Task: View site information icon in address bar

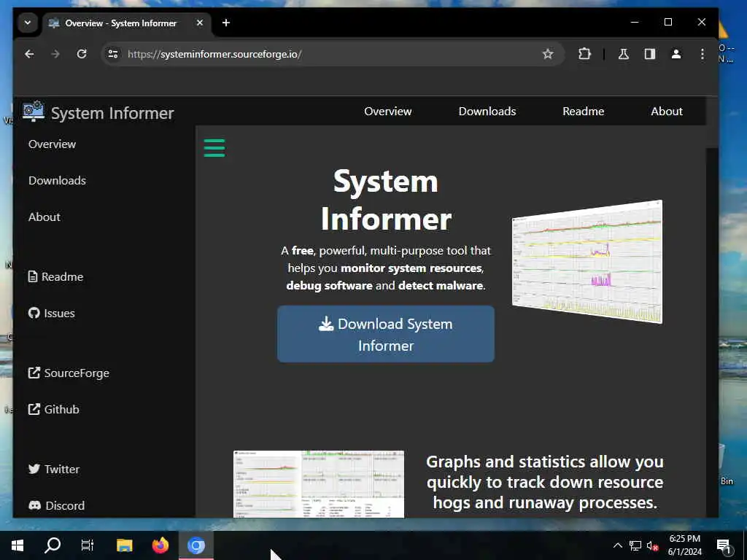Action: pos(113,54)
